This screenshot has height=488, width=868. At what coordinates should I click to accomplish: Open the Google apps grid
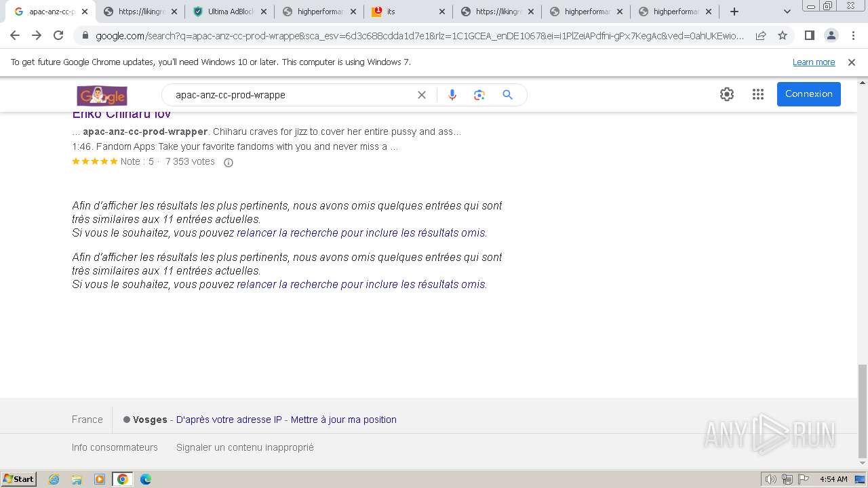758,94
